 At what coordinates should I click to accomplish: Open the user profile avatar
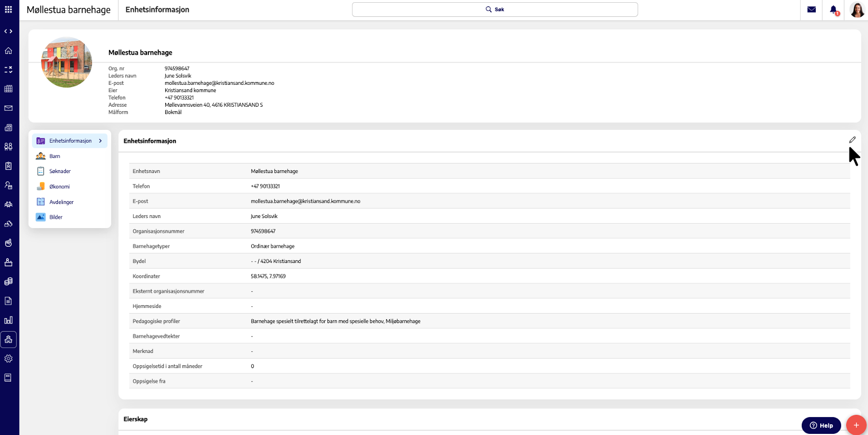(x=857, y=10)
